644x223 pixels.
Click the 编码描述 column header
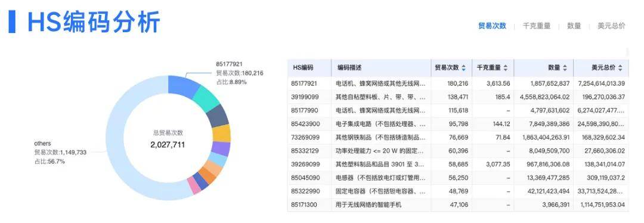tap(349, 68)
